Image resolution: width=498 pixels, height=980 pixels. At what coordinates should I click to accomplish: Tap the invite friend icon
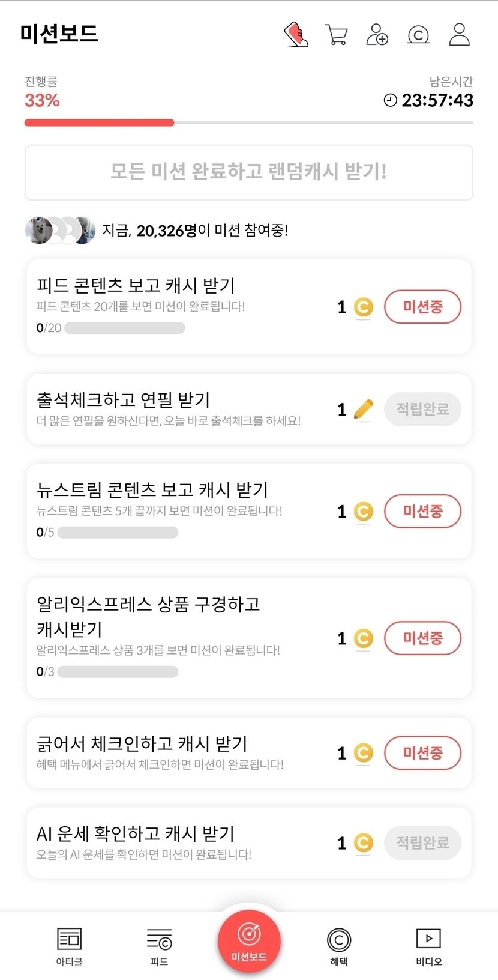tap(377, 35)
